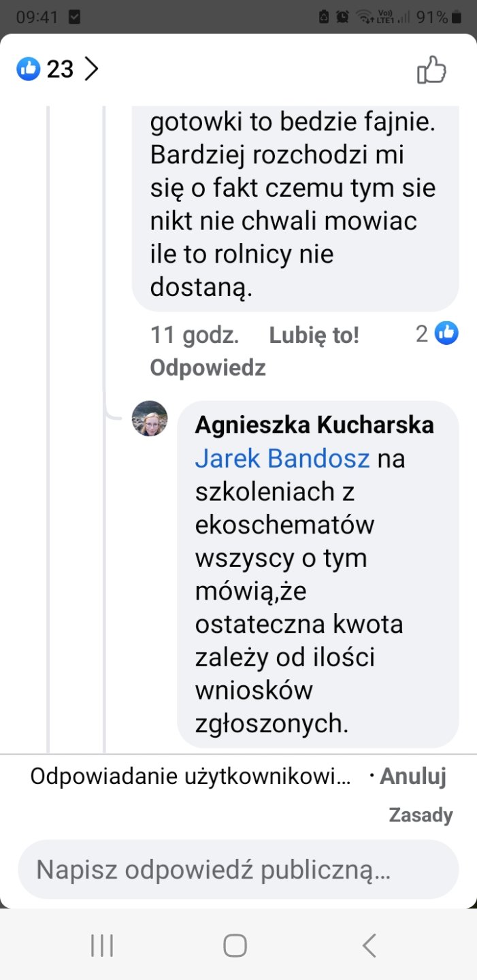Tap the alarm clock status bar icon
Screen dimensions: 477x980
click(x=343, y=17)
